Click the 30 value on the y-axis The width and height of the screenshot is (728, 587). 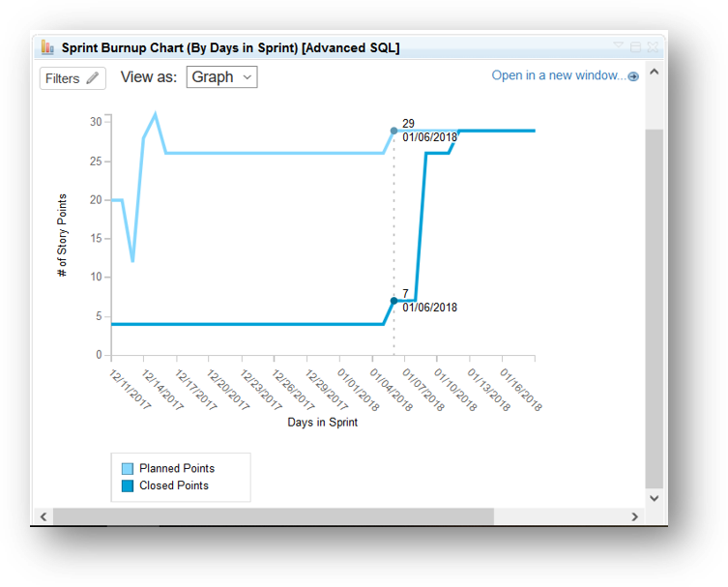[x=96, y=122]
